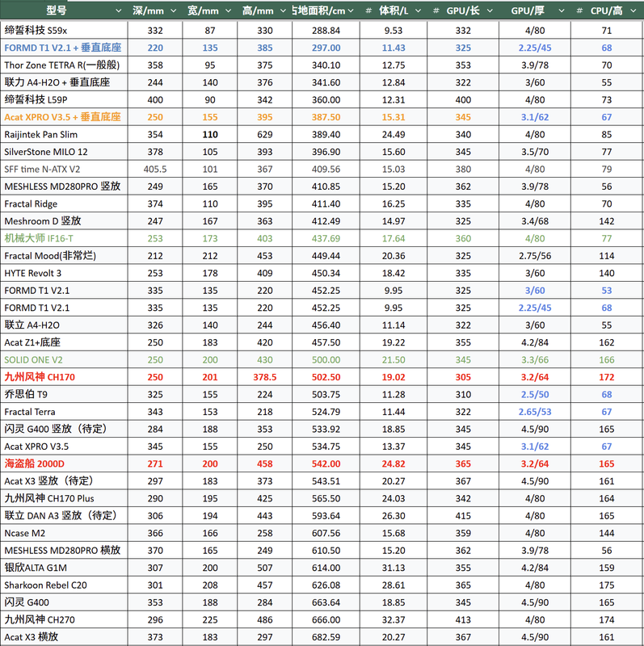Viewport: 644px width, 646px height.
Task: Select the Acat XPRO V3.5 + 垂直底座 cell
Action: [x=64, y=116]
